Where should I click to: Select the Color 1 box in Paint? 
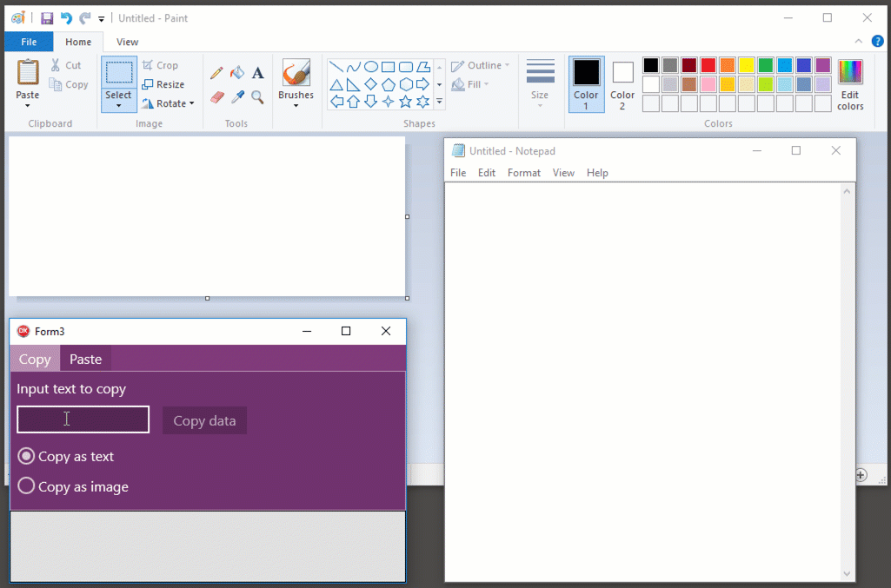click(x=587, y=84)
